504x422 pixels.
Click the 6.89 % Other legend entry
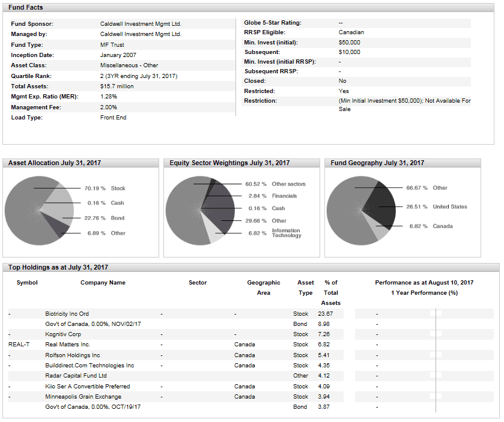click(106, 233)
